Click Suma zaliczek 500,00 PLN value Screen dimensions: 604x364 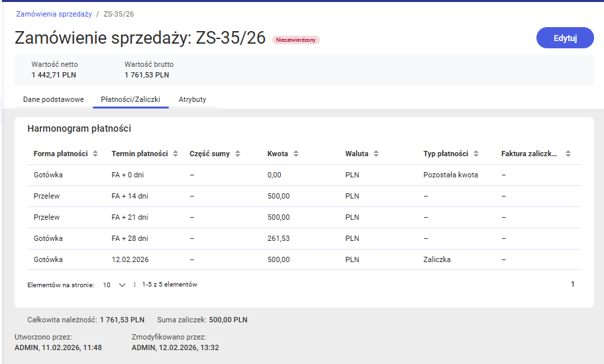pyautogui.click(x=228, y=320)
